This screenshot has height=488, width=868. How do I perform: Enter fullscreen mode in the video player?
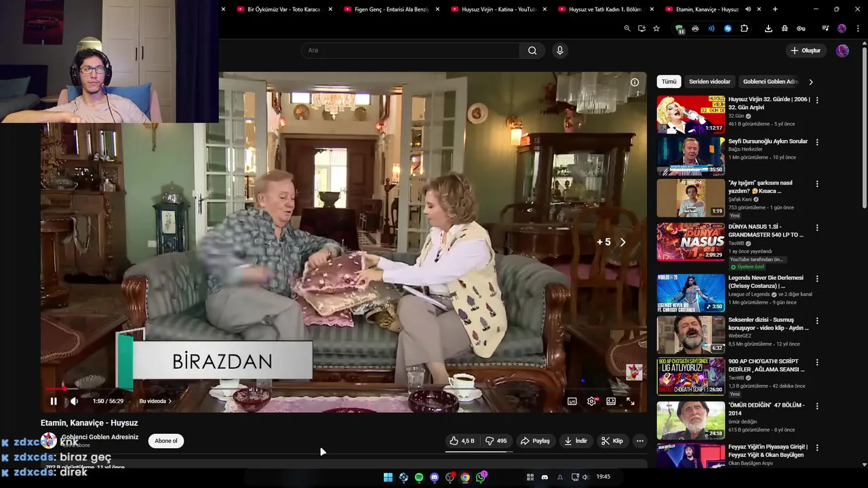pyautogui.click(x=630, y=401)
